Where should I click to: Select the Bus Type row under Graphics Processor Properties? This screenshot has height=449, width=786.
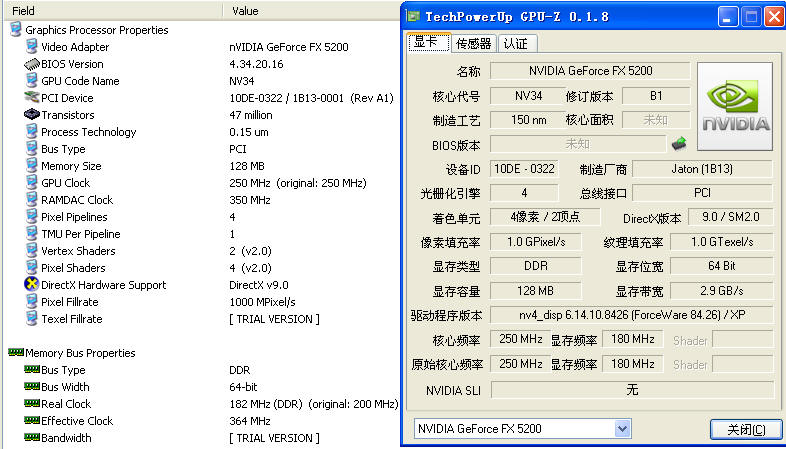203,149
